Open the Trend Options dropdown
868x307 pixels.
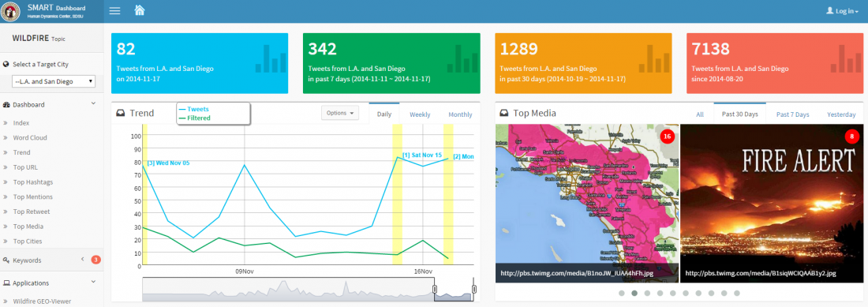click(x=340, y=113)
